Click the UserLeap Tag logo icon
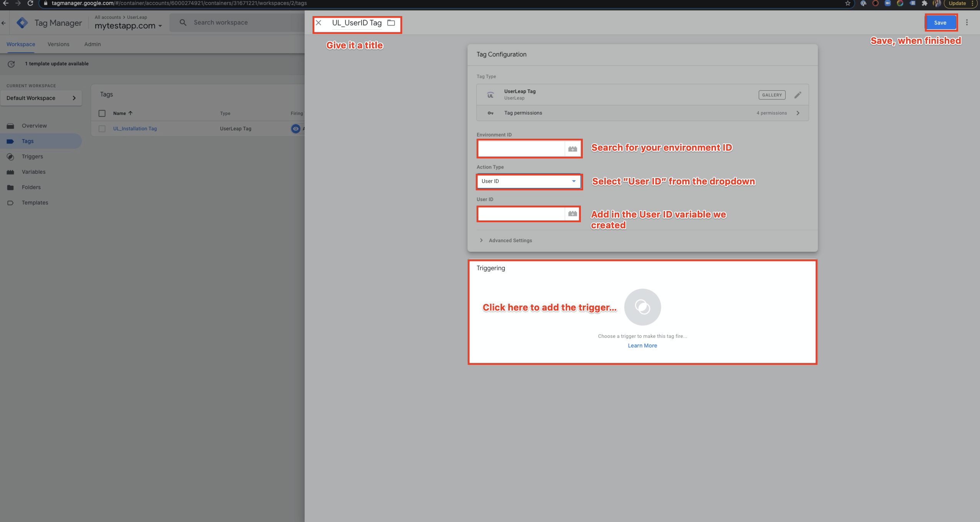This screenshot has width=980, height=522. [x=491, y=95]
